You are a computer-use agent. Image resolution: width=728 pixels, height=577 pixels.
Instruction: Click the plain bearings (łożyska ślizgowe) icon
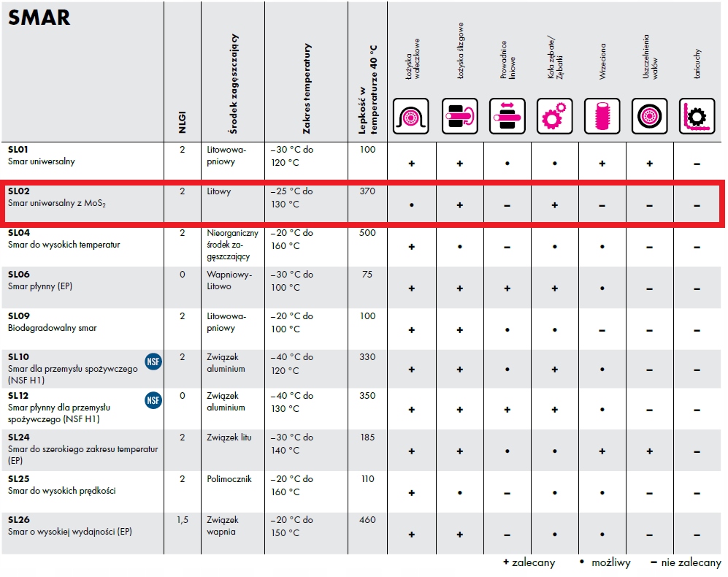(x=460, y=116)
